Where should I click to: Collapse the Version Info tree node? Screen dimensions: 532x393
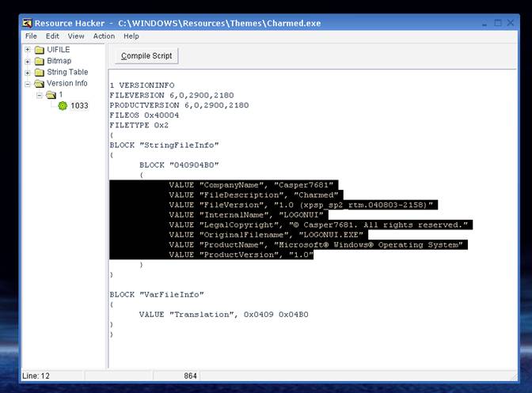28,84
